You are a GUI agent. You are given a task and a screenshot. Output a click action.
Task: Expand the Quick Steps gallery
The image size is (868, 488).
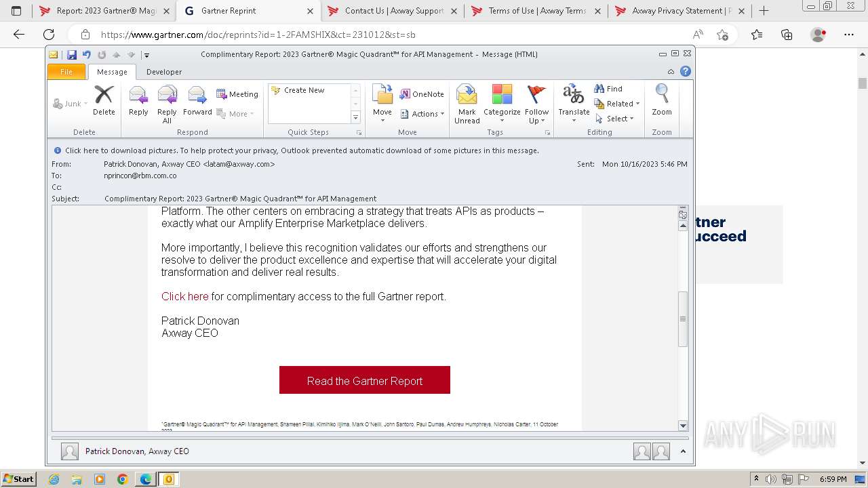(x=355, y=118)
